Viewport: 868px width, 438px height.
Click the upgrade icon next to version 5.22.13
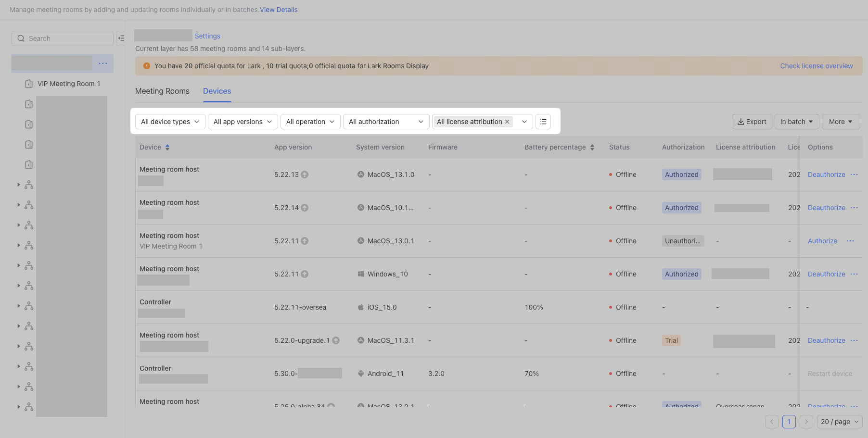[x=305, y=175]
